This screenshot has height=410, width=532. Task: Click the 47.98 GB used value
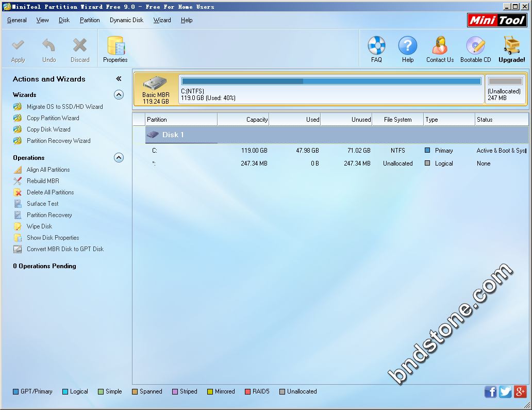(307, 151)
